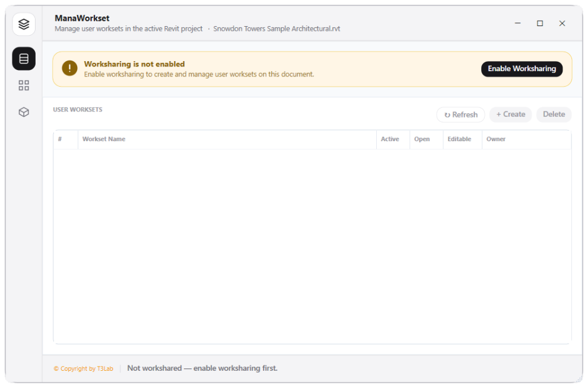Close the ManaWorkset window
The width and height of the screenshot is (588, 388).
(x=562, y=23)
